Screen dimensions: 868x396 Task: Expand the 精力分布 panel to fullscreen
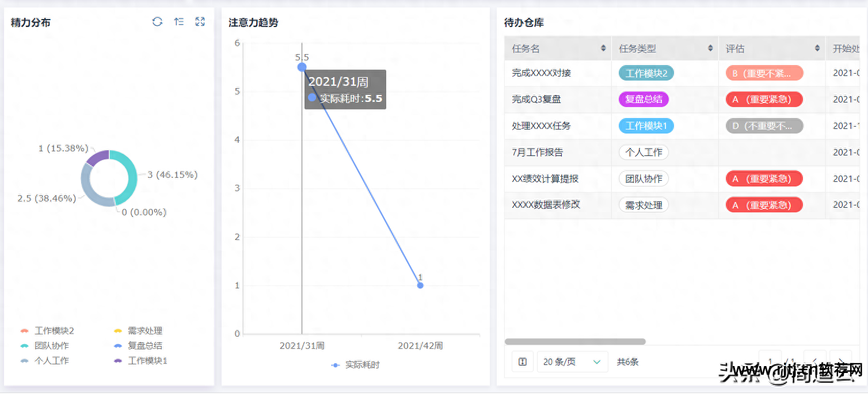200,21
